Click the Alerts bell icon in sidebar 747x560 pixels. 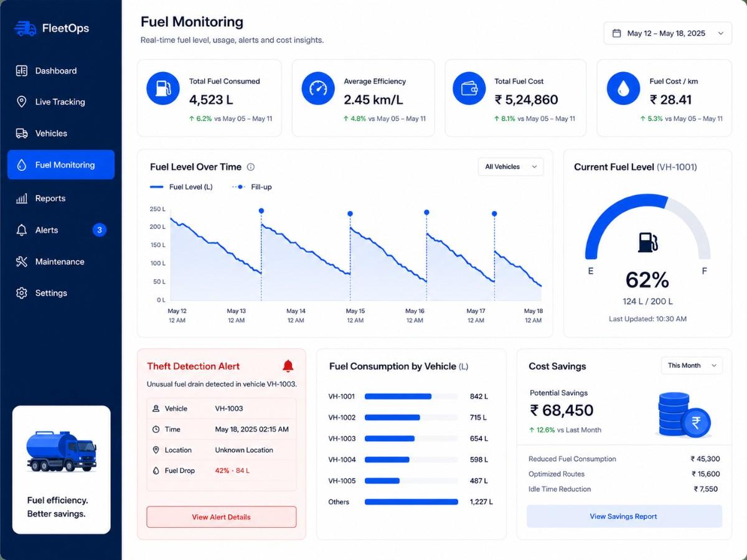(22, 230)
